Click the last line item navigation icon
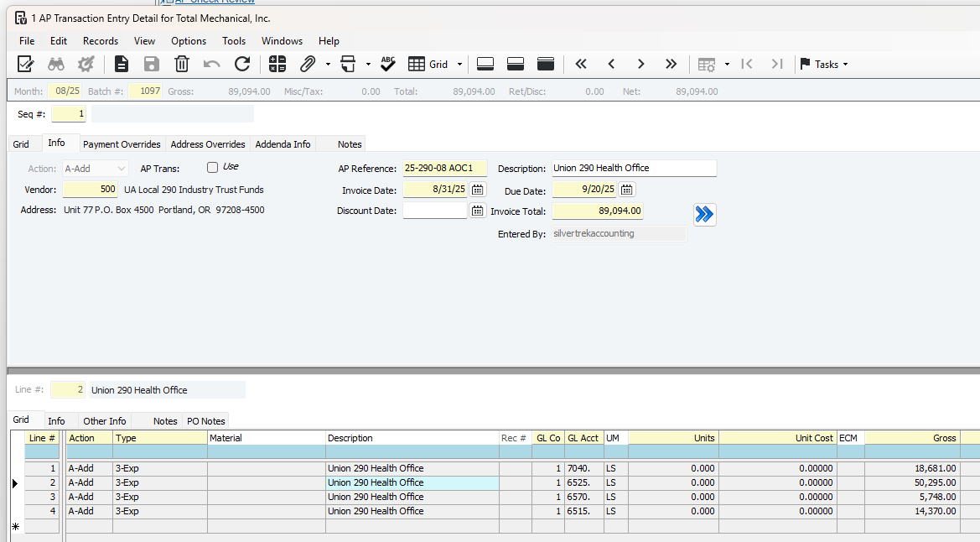980x542 pixels. [777, 64]
